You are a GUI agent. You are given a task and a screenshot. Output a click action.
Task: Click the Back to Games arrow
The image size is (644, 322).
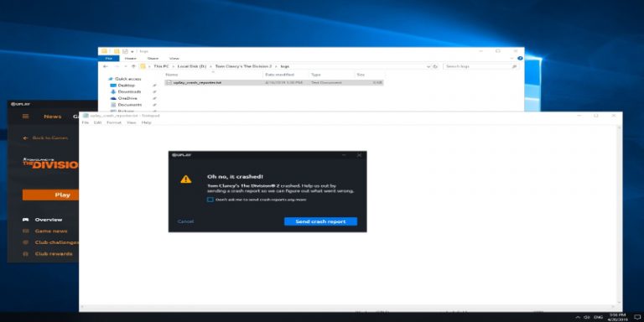(25, 138)
